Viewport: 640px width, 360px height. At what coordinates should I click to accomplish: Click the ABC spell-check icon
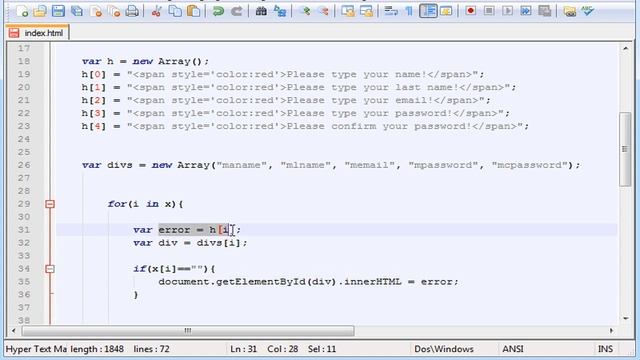pyautogui.click(x=588, y=11)
